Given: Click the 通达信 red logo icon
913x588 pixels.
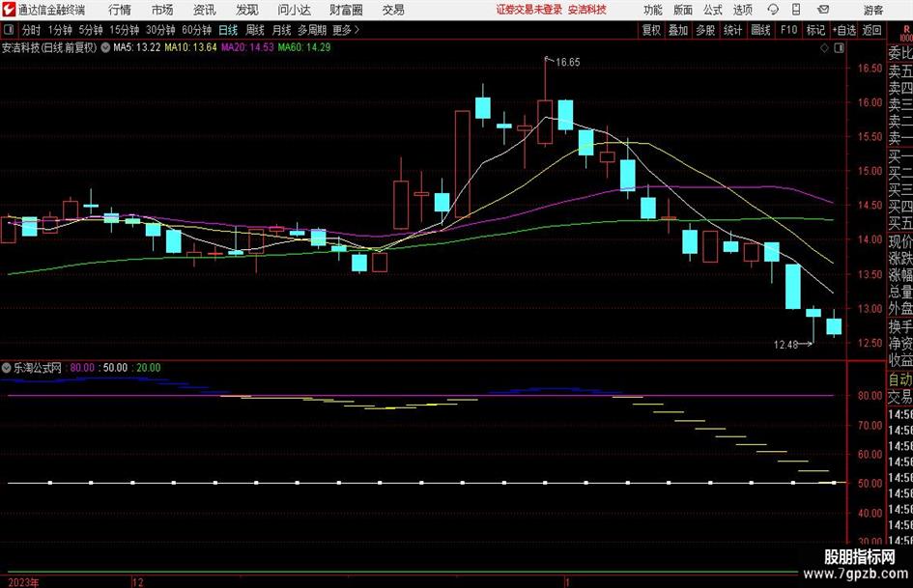Looking at the screenshot, I should pyautogui.click(x=9, y=10).
